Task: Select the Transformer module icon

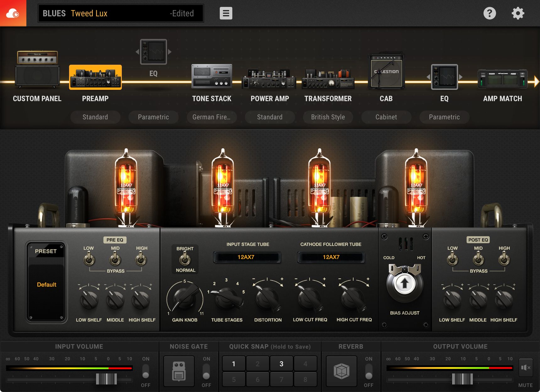Action: (328, 79)
